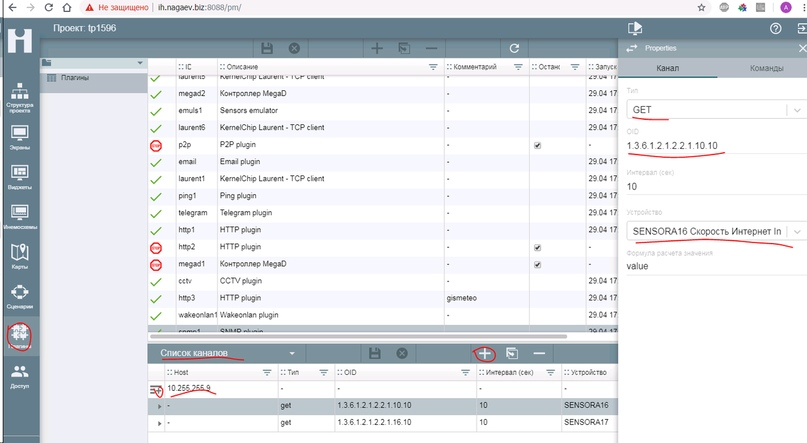Add a new channel to the list
This screenshot has height=443, width=807.
click(484, 353)
